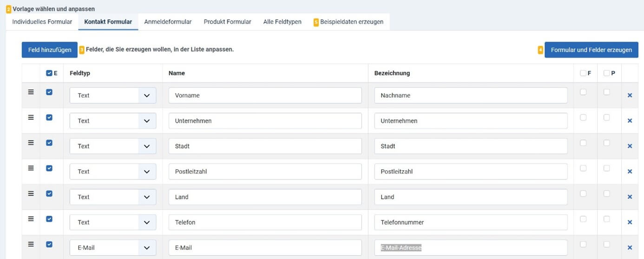Edit the Nachname Bezeichnung field
The width and height of the screenshot is (644, 259).
(x=471, y=95)
